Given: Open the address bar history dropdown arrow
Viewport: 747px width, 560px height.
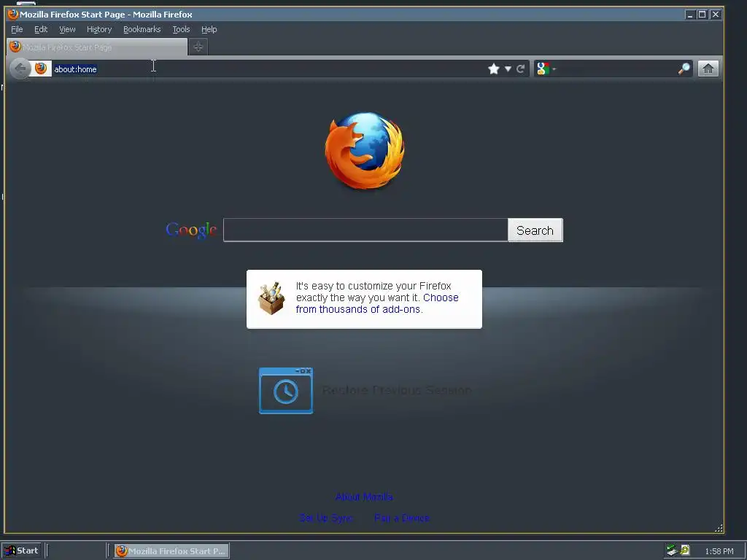Looking at the screenshot, I should tap(508, 69).
